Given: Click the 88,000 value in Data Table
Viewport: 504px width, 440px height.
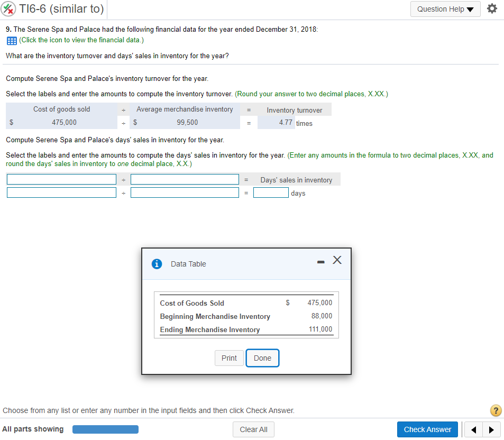Looking at the screenshot, I should [x=322, y=316].
